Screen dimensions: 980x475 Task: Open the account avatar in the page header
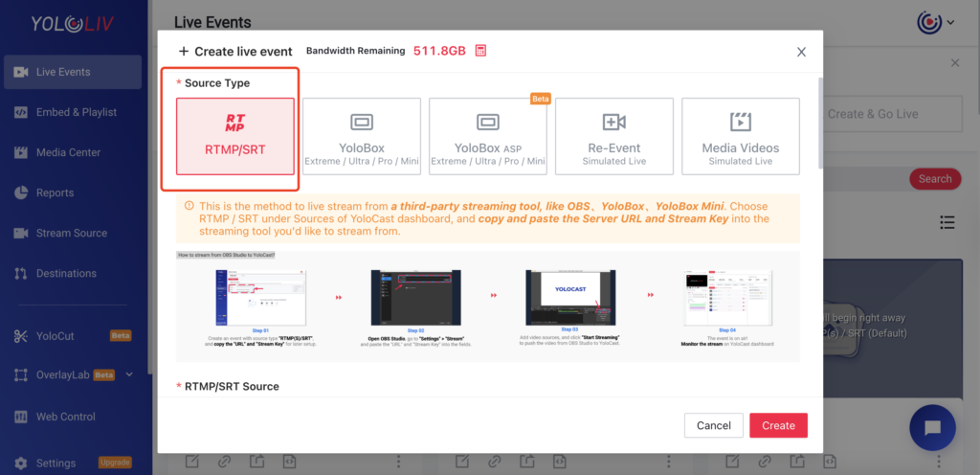929,22
